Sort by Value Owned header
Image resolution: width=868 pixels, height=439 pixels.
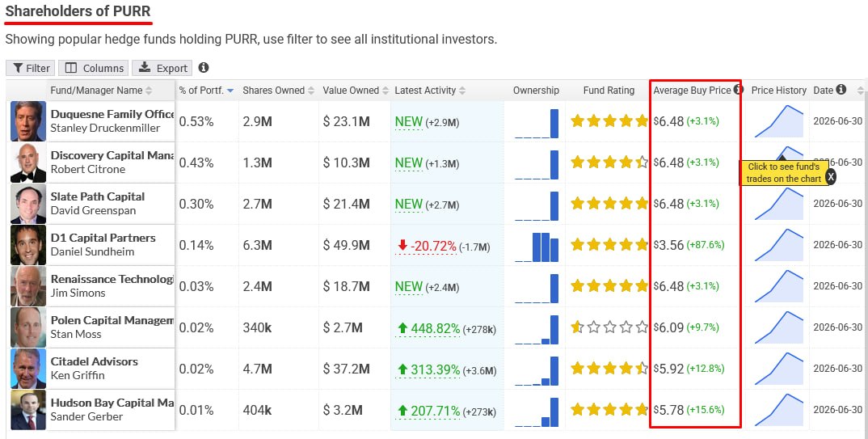[x=354, y=91]
